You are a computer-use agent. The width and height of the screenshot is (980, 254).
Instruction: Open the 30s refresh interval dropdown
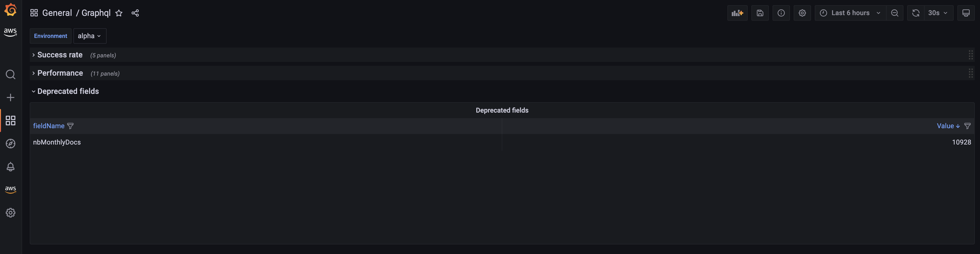pos(938,13)
